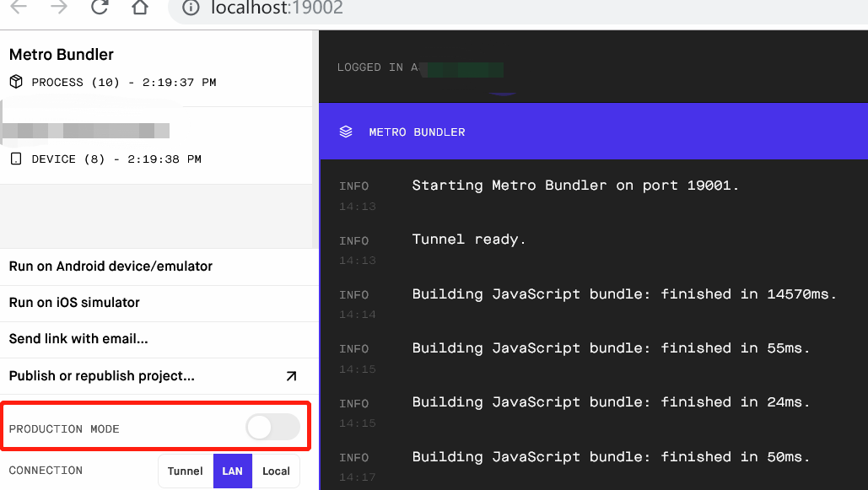This screenshot has width=868, height=490.
Task: Click the Connection label
Action: coord(46,471)
